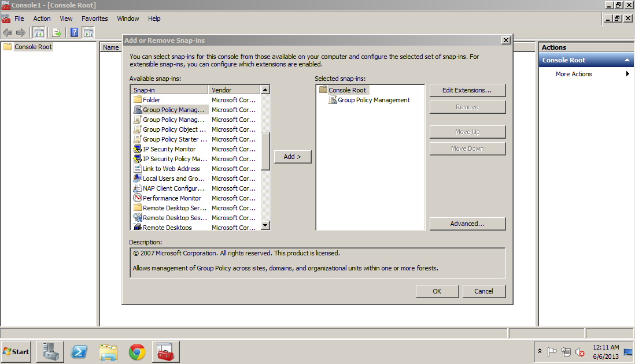Click More Actions in the Actions pane
Image resolution: width=635 pixels, height=364 pixels.
[x=574, y=74]
